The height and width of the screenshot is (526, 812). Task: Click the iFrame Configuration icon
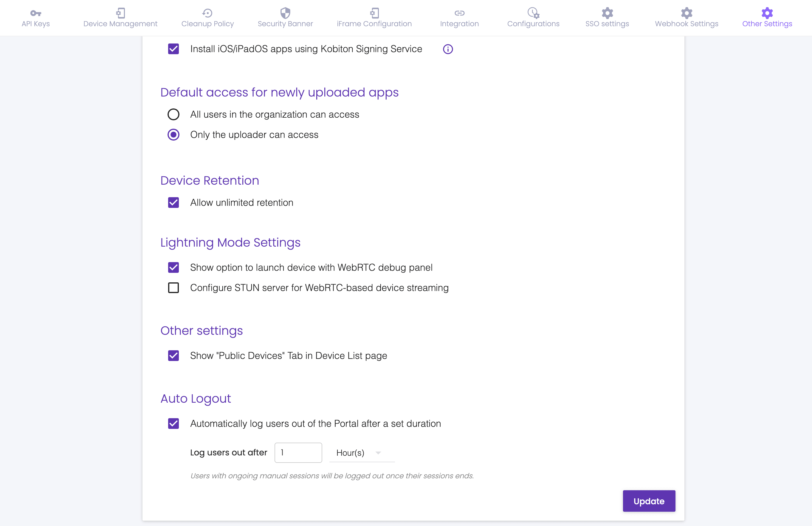pos(374,13)
